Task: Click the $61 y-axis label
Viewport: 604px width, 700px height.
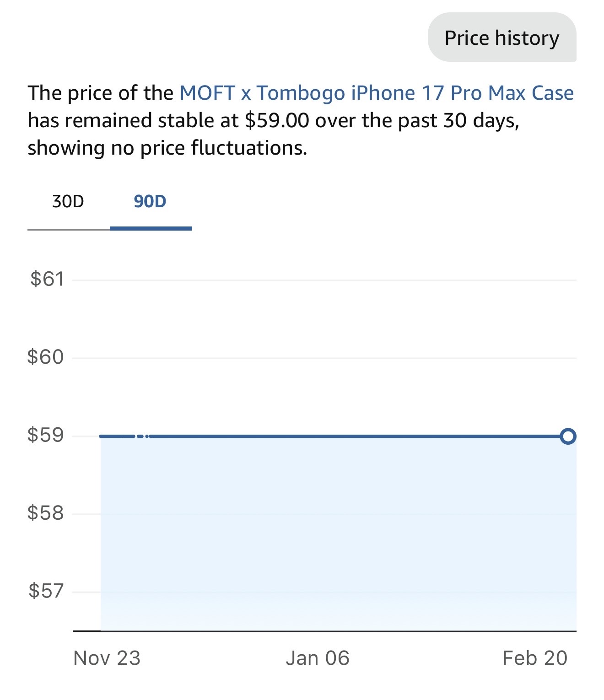Action: point(47,279)
